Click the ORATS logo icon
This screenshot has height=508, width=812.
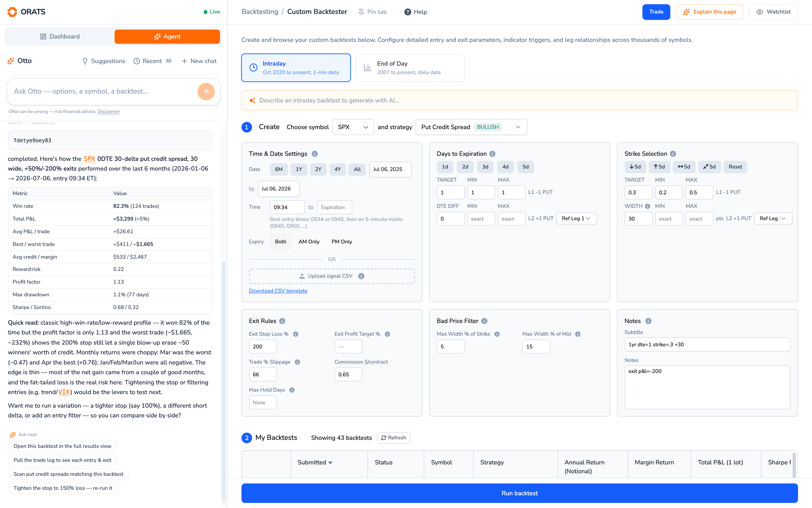pyautogui.click(x=12, y=12)
